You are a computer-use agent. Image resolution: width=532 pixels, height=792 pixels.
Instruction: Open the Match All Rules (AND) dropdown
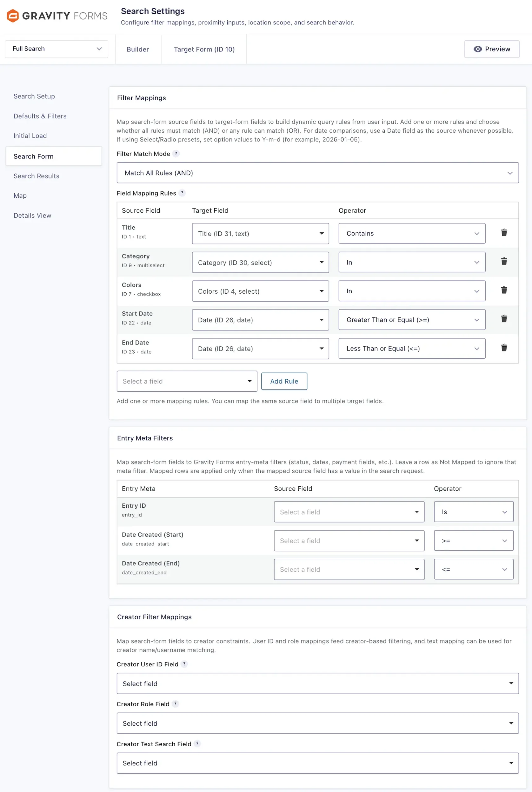coord(318,173)
